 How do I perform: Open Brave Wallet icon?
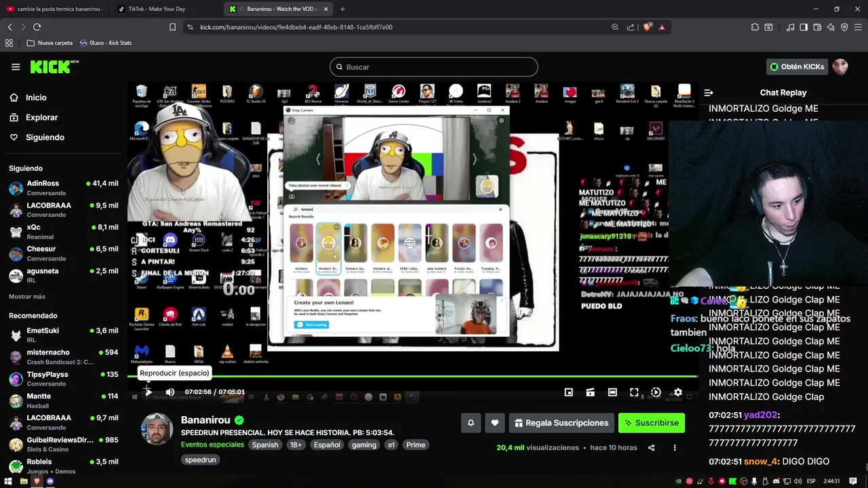pos(817,27)
